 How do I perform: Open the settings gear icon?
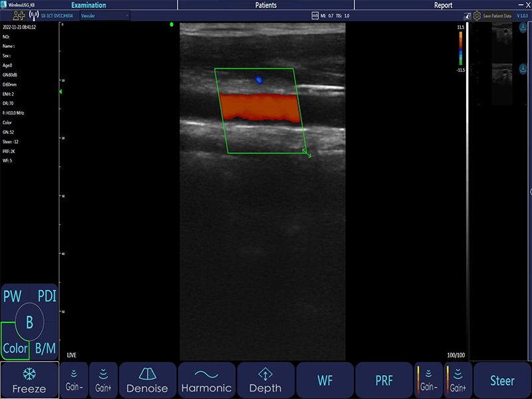click(x=477, y=15)
